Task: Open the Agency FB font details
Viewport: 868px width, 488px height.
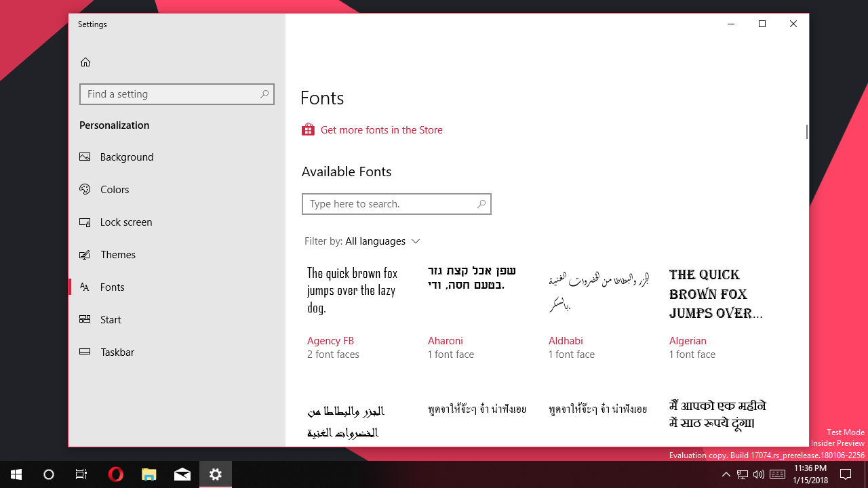Action: [x=330, y=340]
